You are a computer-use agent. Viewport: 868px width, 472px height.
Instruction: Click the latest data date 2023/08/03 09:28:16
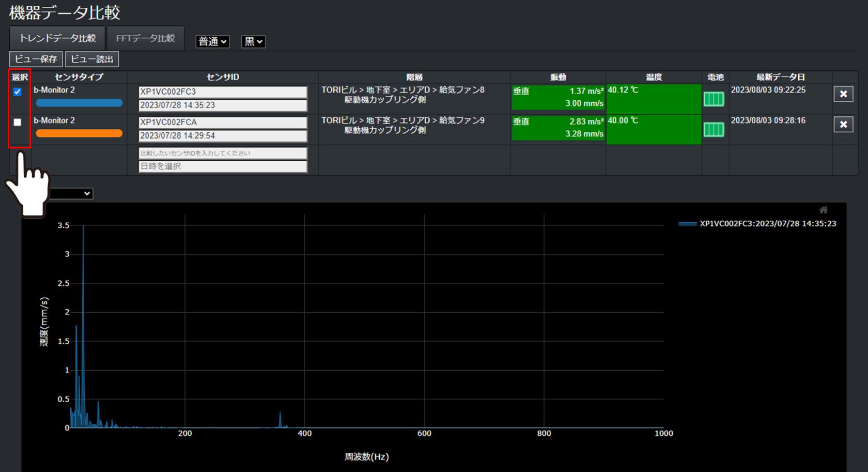(x=768, y=120)
